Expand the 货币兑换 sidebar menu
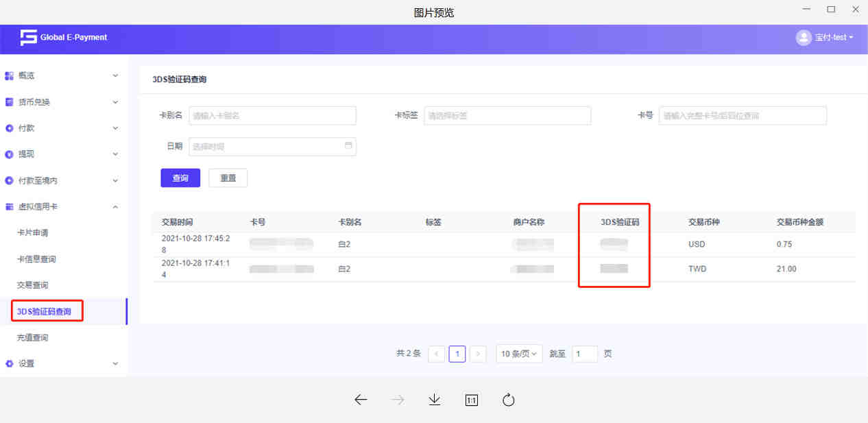The width and height of the screenshot is (868, 423). tap(62, 102)
